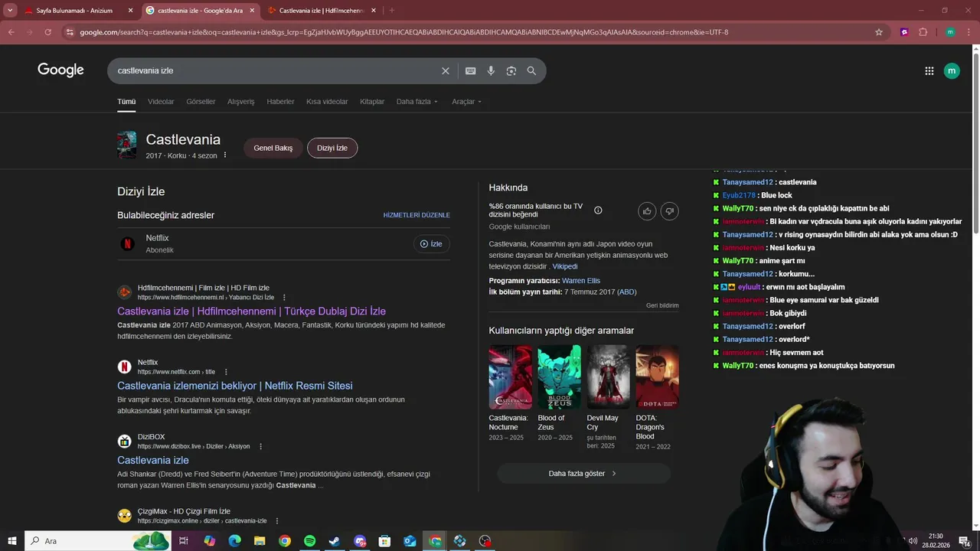This screenshot has width=980, height=551.
Task: Search by image with the Lens icon
Action: (511, 70)
